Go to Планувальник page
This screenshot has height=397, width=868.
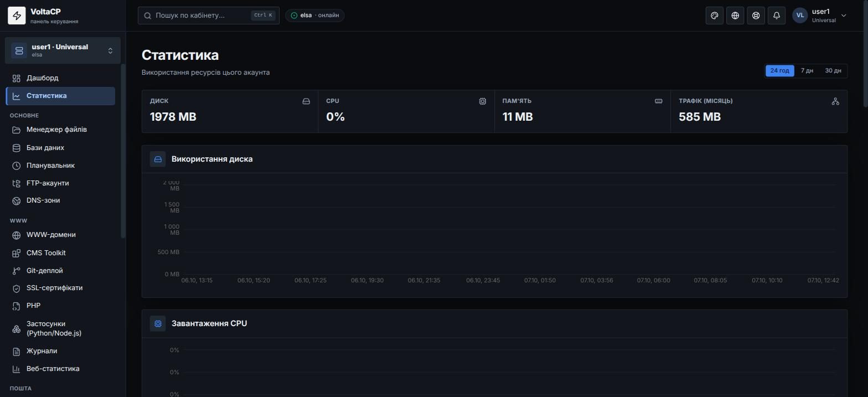click(60, 166)
